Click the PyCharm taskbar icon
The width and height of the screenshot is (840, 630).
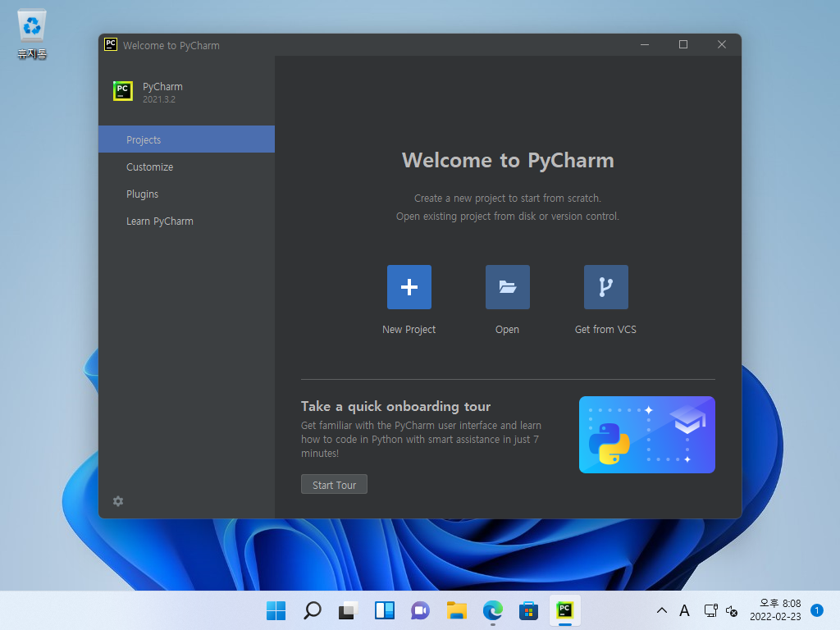click(x=564, y=610)
